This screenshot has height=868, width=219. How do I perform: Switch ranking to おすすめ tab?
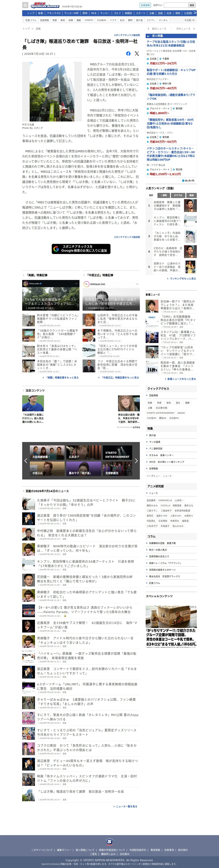178,195
